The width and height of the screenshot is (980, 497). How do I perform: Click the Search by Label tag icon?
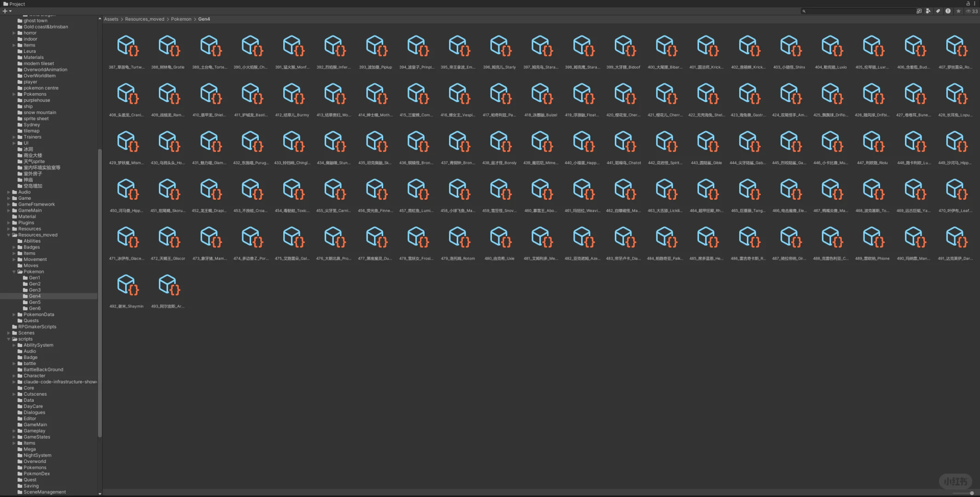[938, 11]
